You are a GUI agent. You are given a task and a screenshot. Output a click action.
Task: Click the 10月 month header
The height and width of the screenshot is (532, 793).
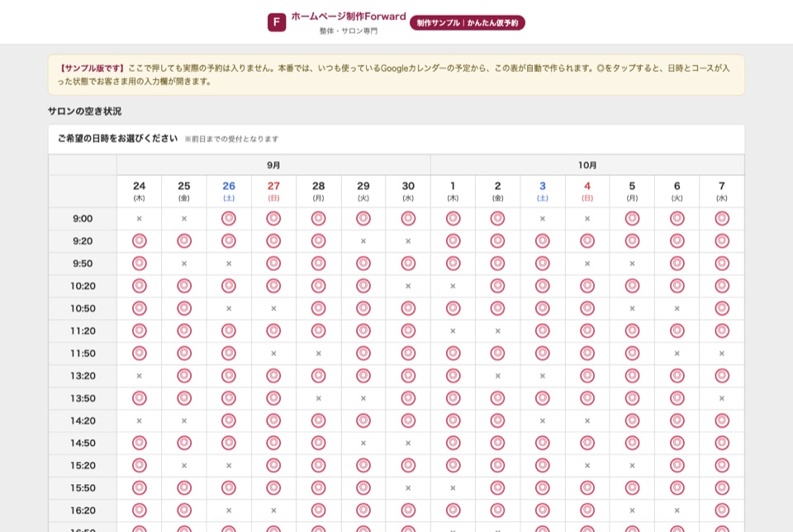point(587,165)
